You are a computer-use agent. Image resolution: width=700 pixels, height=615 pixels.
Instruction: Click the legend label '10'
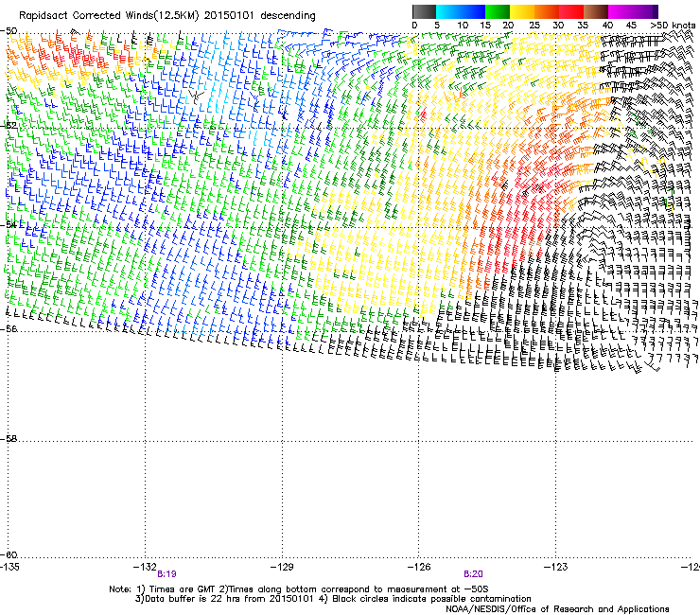tap(463, 26)
